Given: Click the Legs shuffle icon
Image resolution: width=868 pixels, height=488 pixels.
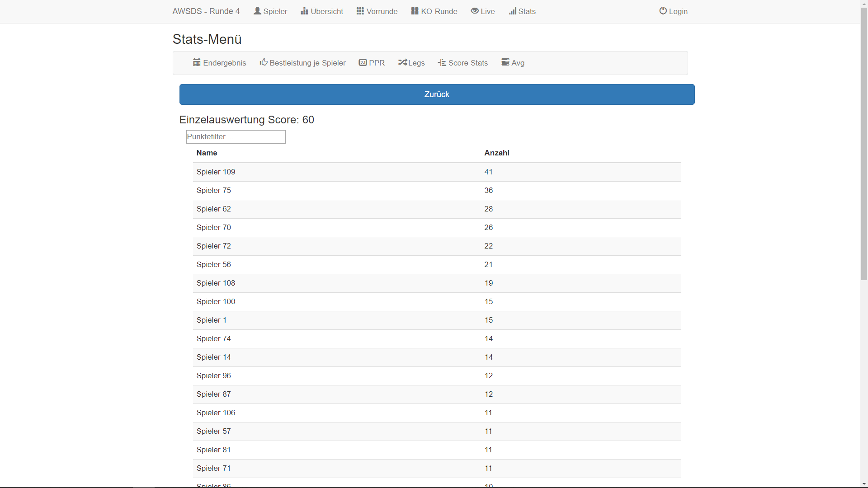Looking at the screenshot, I should (x=402, y=62).
